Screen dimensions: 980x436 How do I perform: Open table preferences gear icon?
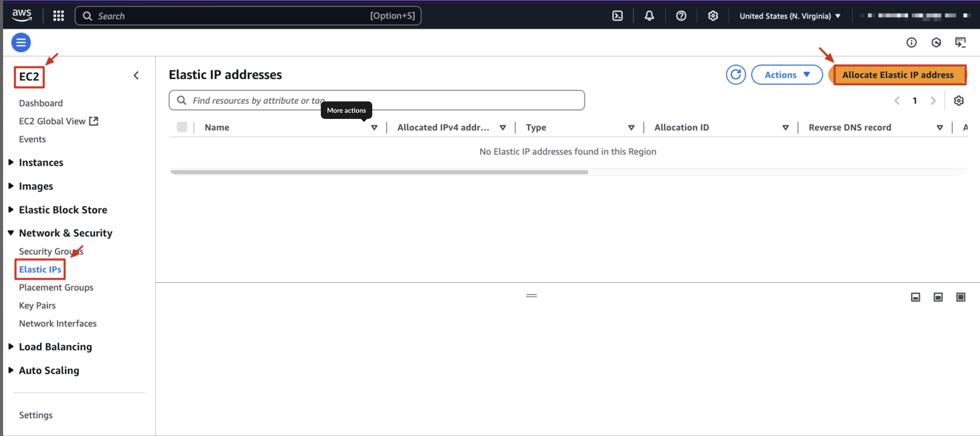click(x=958, y=101)
